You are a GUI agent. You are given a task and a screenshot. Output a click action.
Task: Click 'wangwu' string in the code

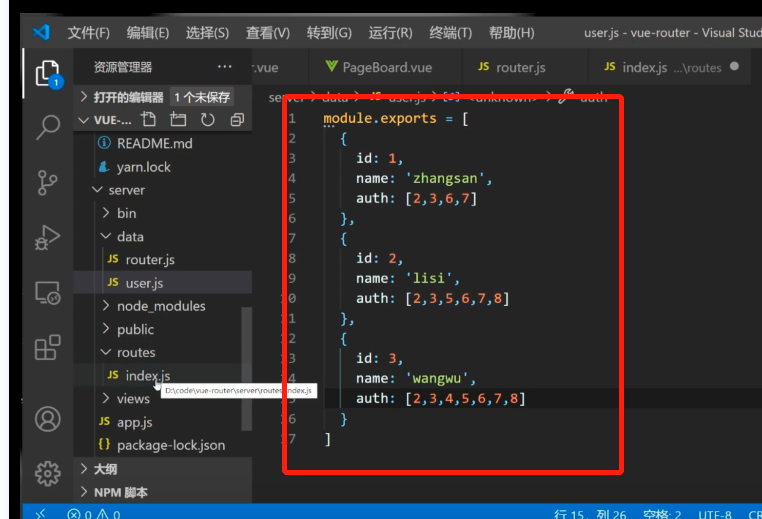pos(436,378)
